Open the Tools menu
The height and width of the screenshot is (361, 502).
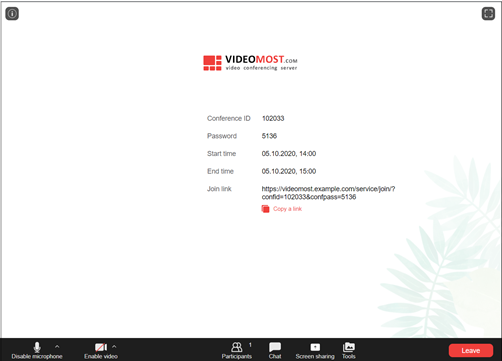349,351
